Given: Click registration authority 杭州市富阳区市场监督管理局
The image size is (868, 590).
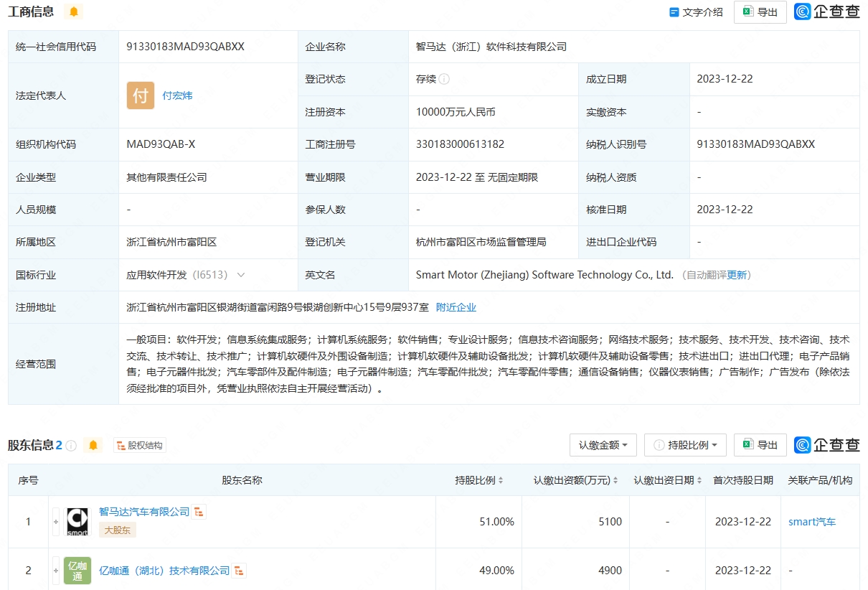Looking at the screenshot, I should point(481,242).
